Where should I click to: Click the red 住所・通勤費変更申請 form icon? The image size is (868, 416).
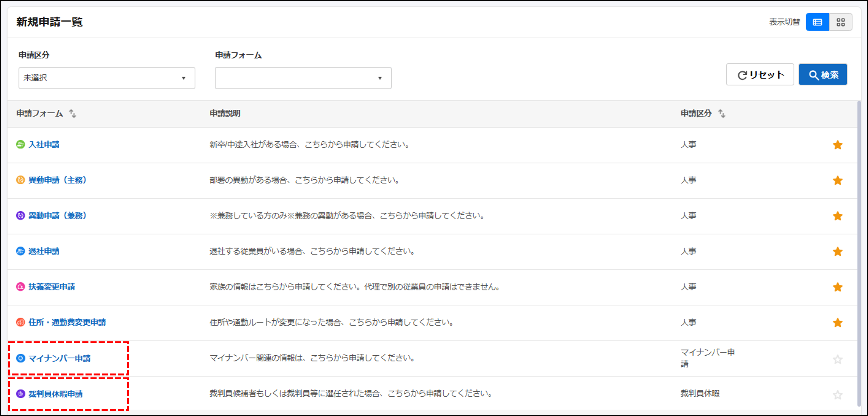coord(20,322)
